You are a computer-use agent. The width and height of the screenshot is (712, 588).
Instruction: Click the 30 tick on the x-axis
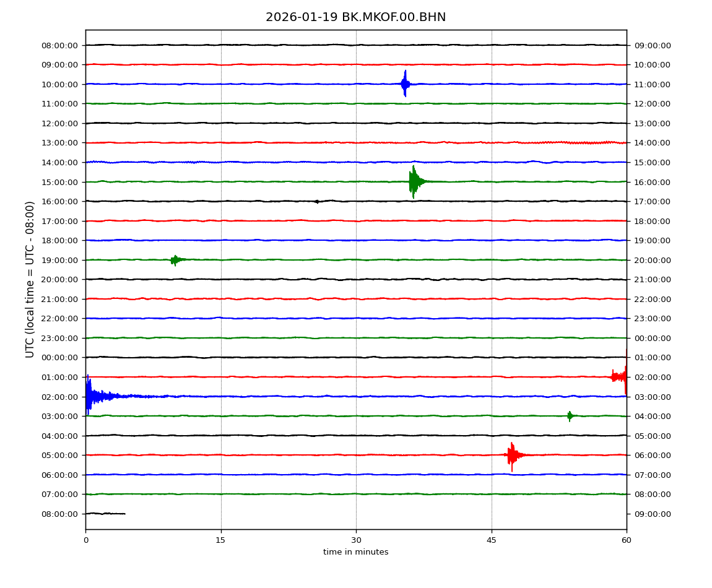[x=356, y=540]
